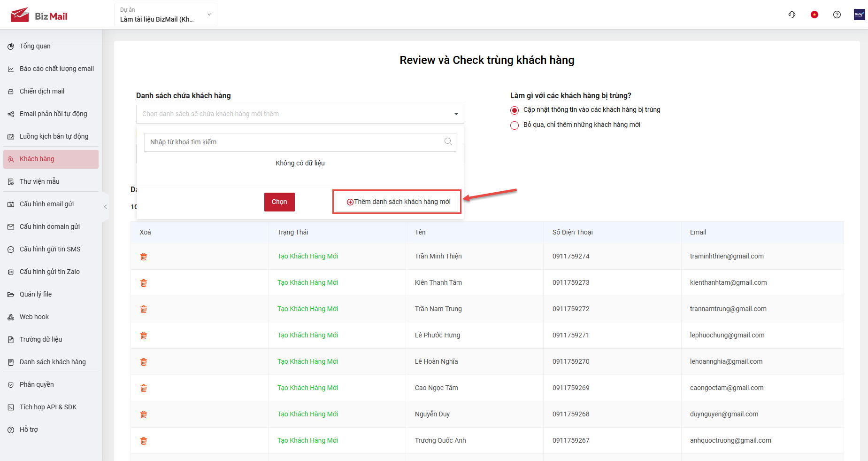Click email traminhthien@gmail.com
868x461 pixels.
tap(727, 256)
